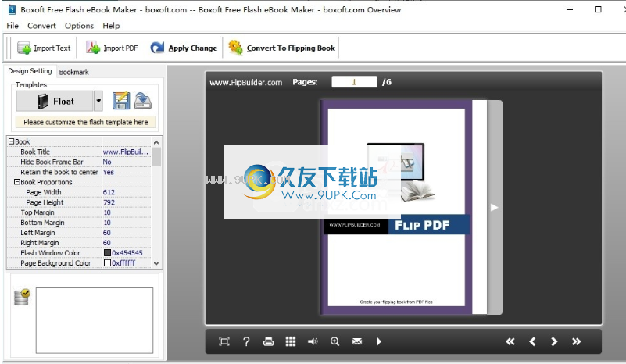
Task: Click the www.FlipBuilder.com link in viewer
Action: coord(246,82)
